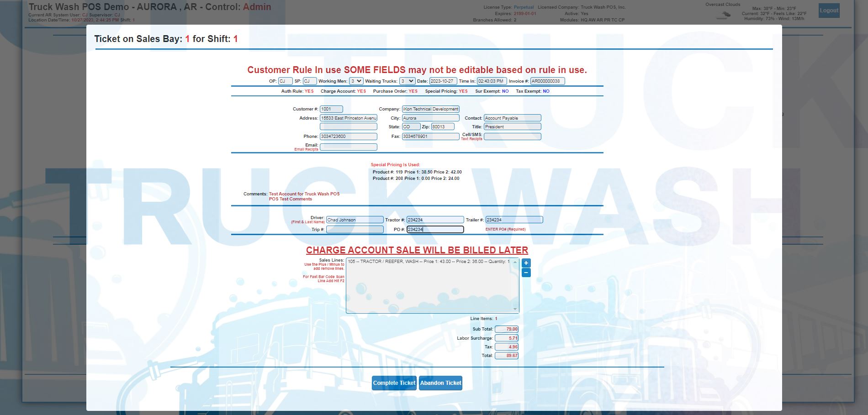Click the Phone number field
Viewport: 868px width, 415px height.
pyautogui.click(x=349, y=137)
